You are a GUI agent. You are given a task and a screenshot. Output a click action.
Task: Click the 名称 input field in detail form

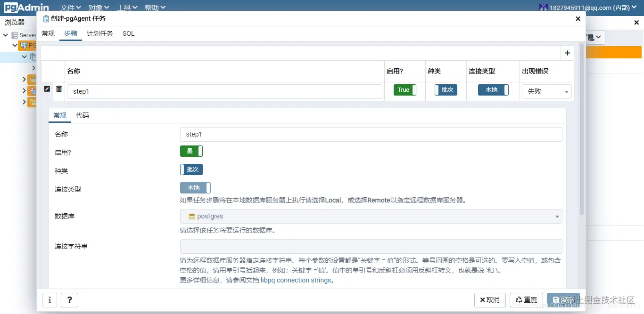pos(371,134)
